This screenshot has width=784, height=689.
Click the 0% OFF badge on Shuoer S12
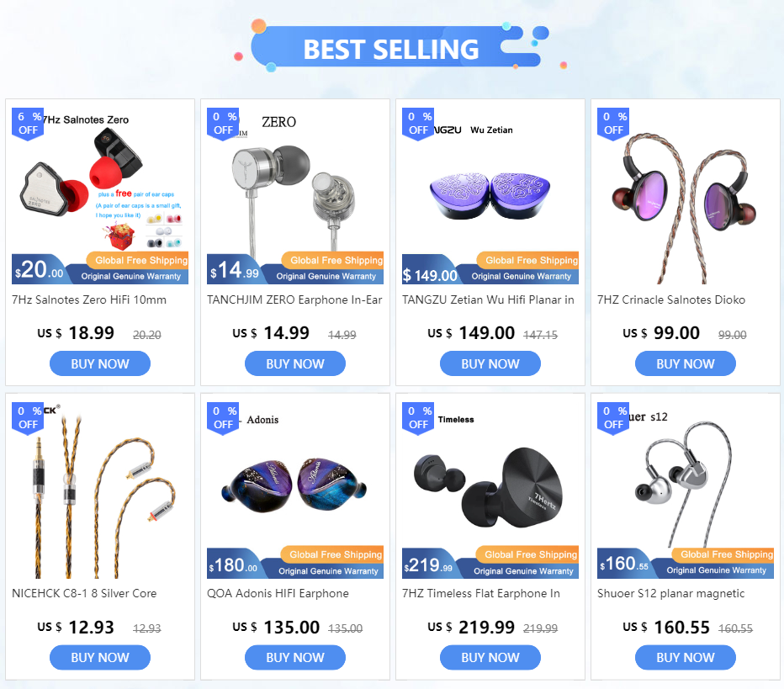coord(613,418)
